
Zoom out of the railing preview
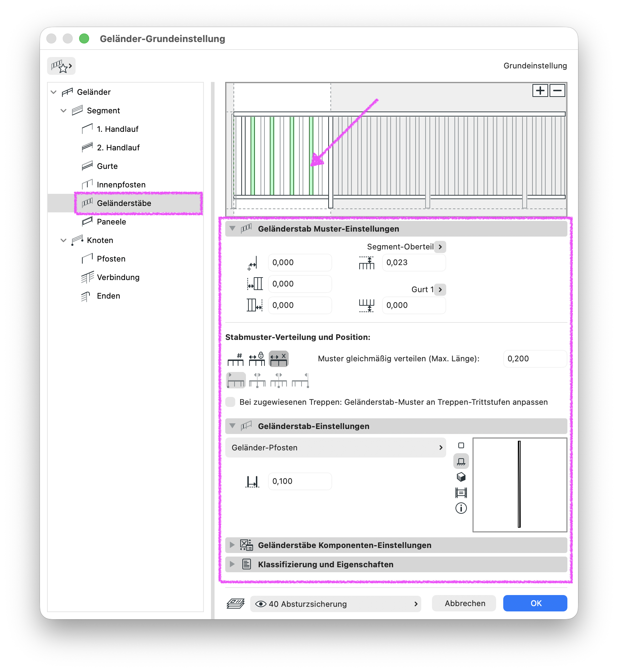[557, 91]
